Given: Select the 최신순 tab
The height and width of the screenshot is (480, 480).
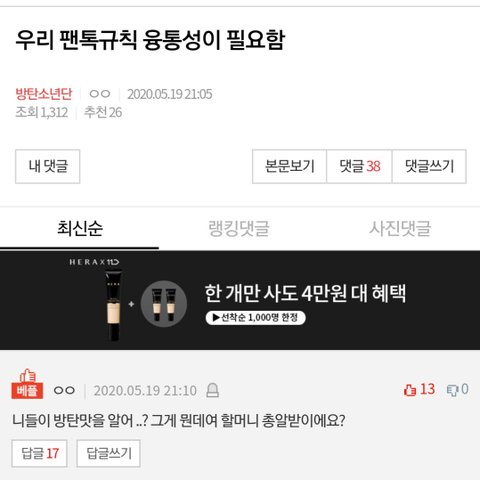Looking at the screenshot, I should tap(80, 229).
